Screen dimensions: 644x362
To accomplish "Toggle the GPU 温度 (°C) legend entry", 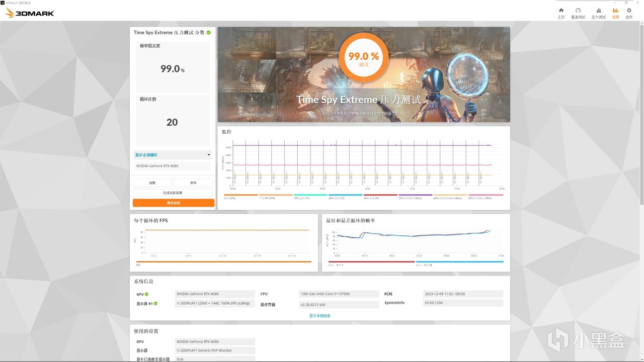I will (345, 197).
